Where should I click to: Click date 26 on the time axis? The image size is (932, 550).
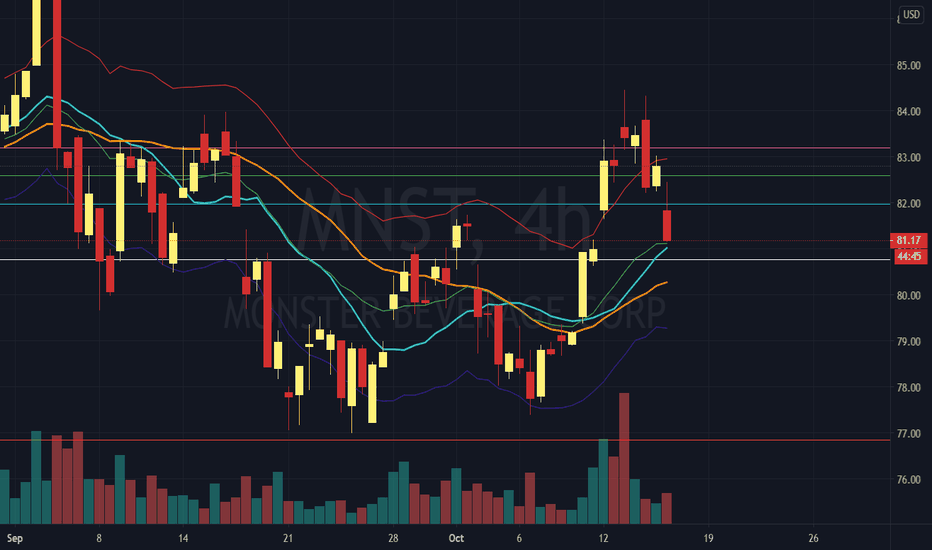[x=813, y=538]
